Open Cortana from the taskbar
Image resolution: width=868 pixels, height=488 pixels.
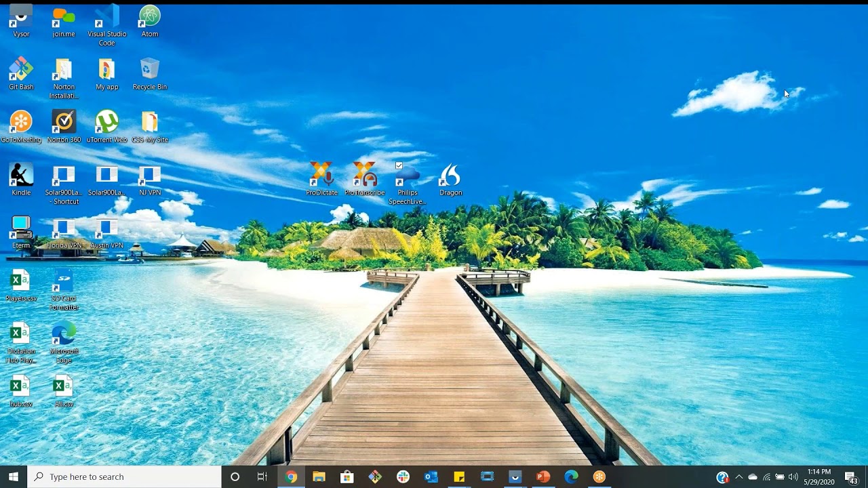coord(235,476)
